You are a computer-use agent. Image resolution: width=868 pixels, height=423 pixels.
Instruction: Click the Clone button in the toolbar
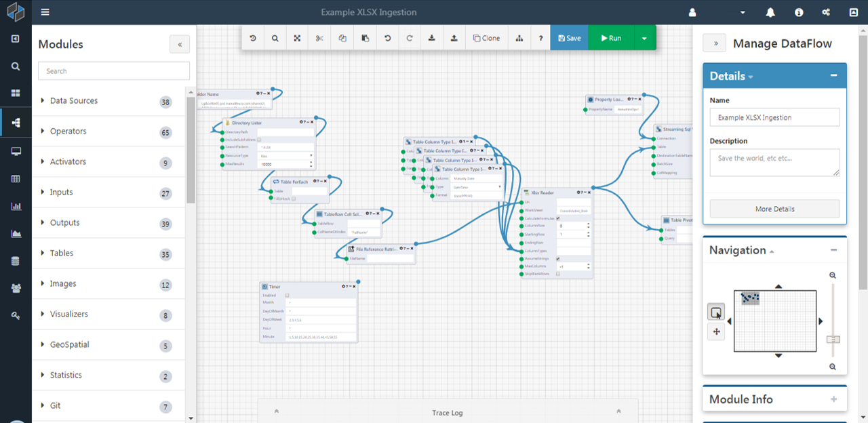486,38
